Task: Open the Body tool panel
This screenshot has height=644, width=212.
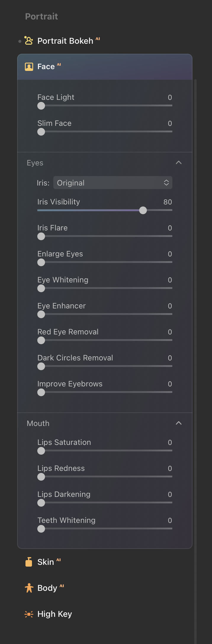Action: [47, 588]
